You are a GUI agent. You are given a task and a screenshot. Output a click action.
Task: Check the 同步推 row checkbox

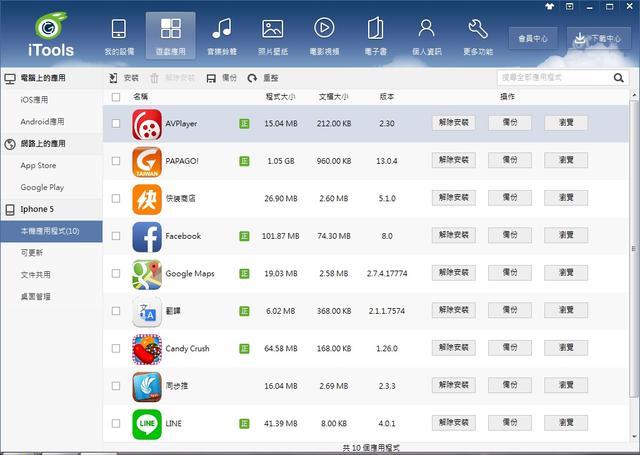(116, 386)
